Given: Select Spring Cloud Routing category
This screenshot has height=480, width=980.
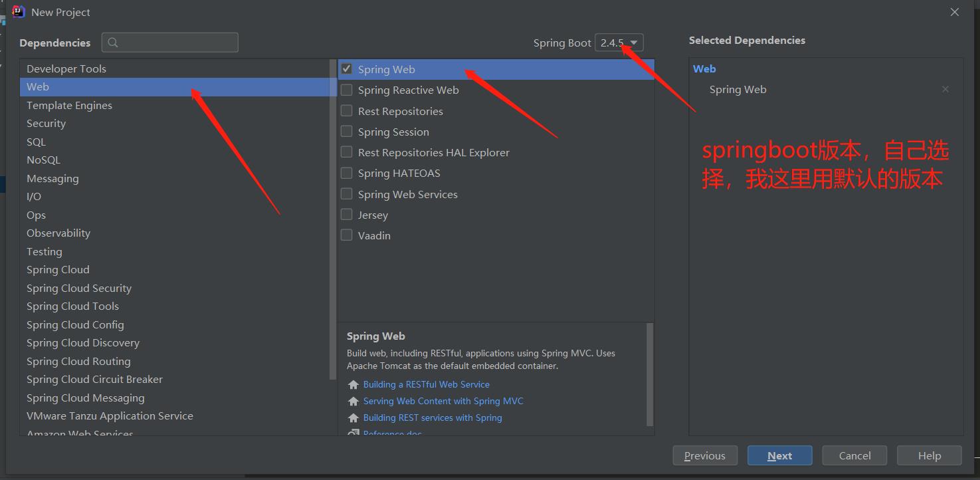Looking at the screenshot, I should point(176,361).
